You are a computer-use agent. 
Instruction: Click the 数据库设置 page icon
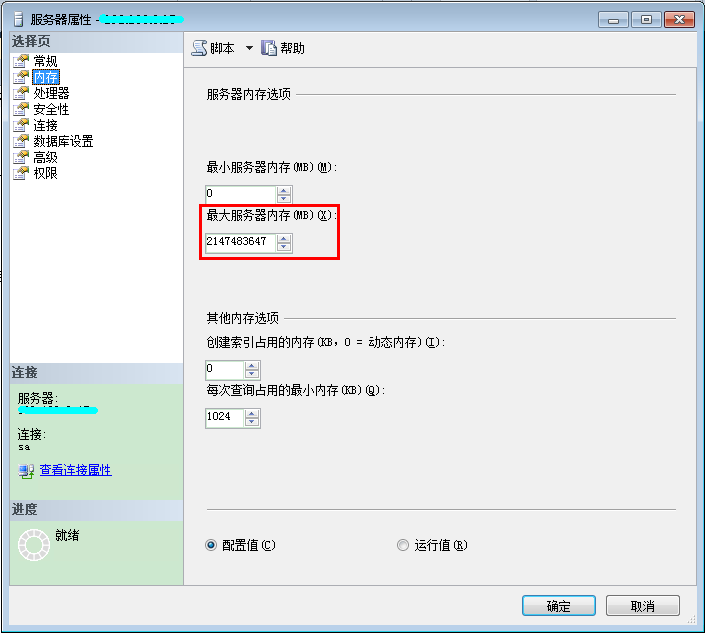21,141
